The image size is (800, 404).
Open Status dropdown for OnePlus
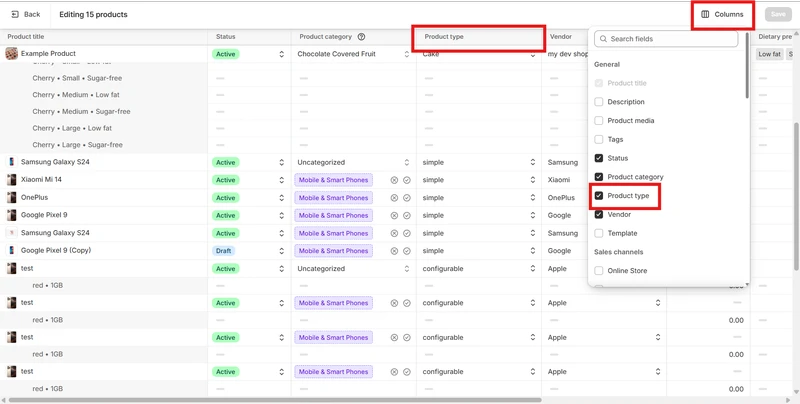tap(282, 198)
